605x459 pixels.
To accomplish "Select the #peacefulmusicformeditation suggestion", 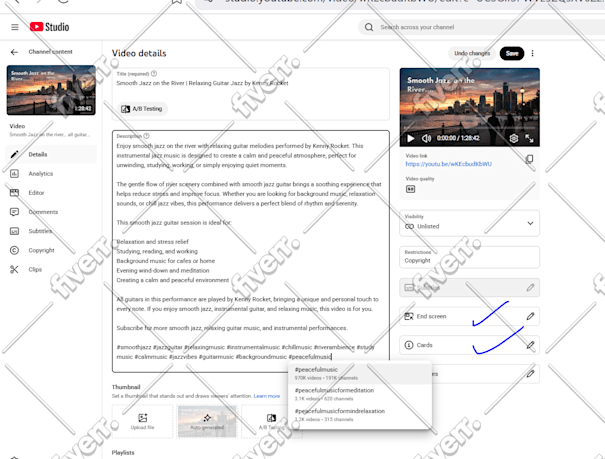I will point(360,394).
